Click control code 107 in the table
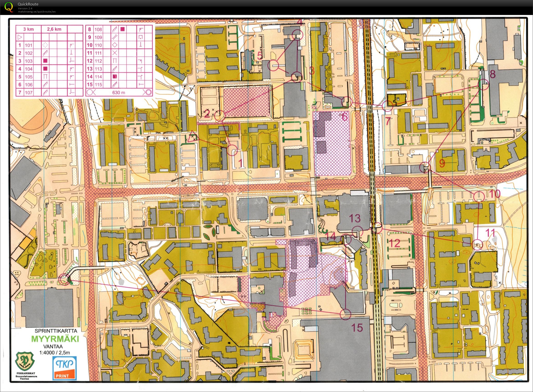 pos(29,92)
